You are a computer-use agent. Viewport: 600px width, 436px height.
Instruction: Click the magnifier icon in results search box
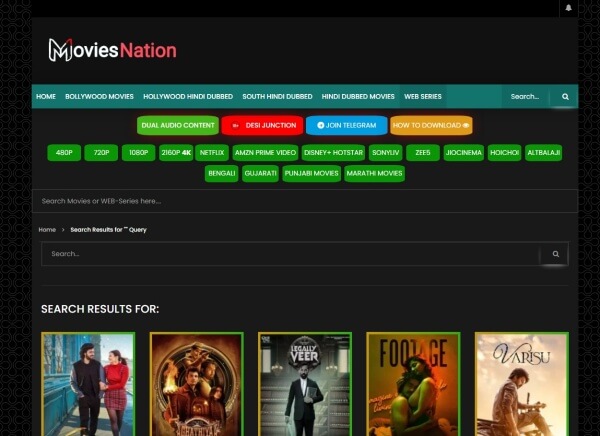(555, 253)
